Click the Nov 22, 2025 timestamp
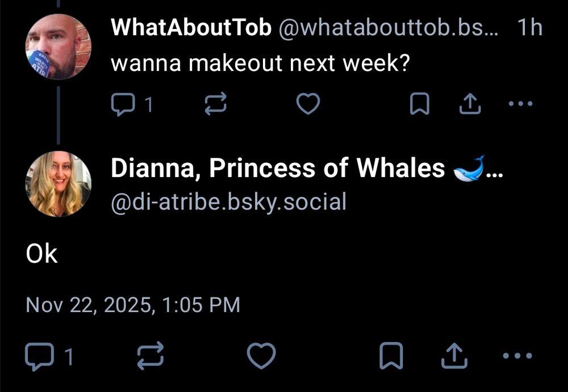 coord(133,305)
